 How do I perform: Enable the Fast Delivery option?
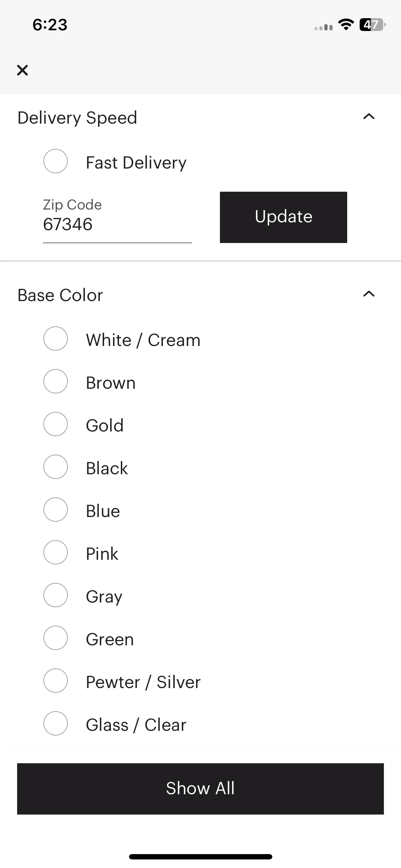click(56, 161)
